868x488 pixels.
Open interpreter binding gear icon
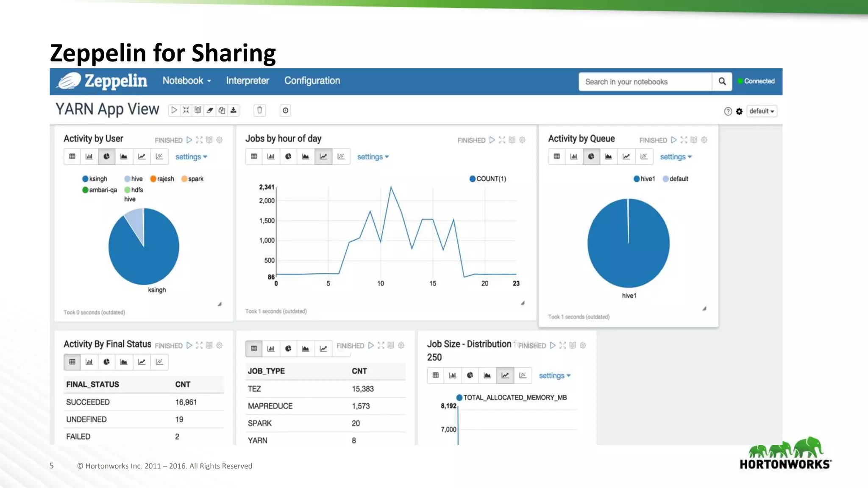click(739, 111)
